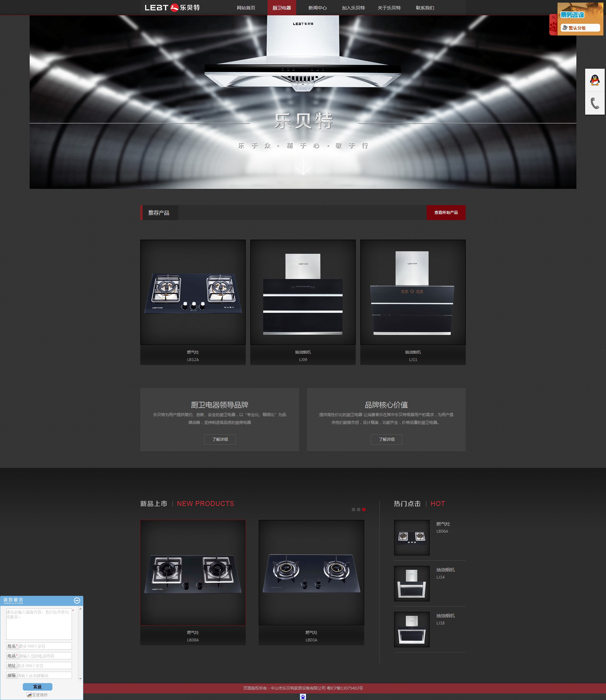Screen dimensions: 606x700
Task: Click the 推荐产品 section heading
Action: [x=158, y=213]
